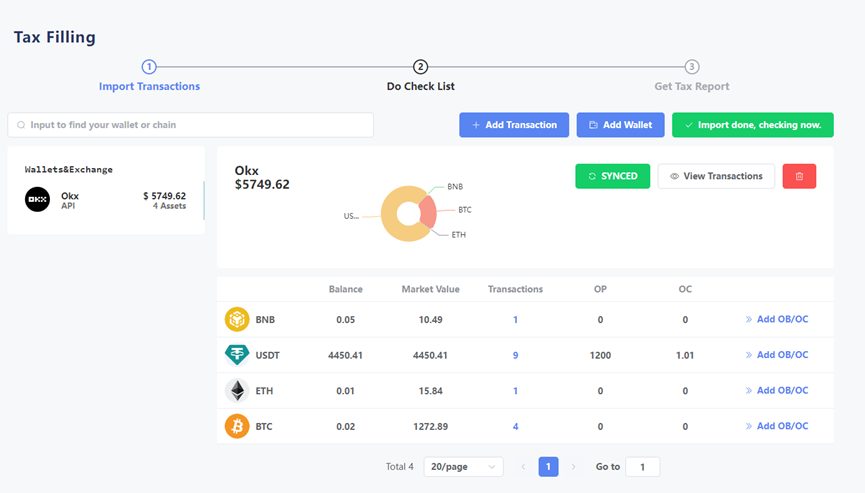This screenshot has width=865, height=493.
Task: Click the Wallets&Exchange heading
Action: (x=68, y=169)
